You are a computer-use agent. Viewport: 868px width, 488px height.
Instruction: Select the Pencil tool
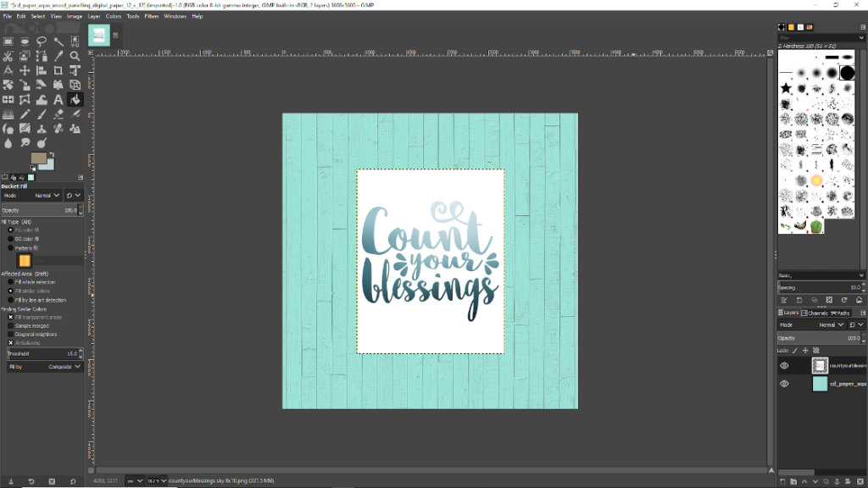tap(25, 114)
